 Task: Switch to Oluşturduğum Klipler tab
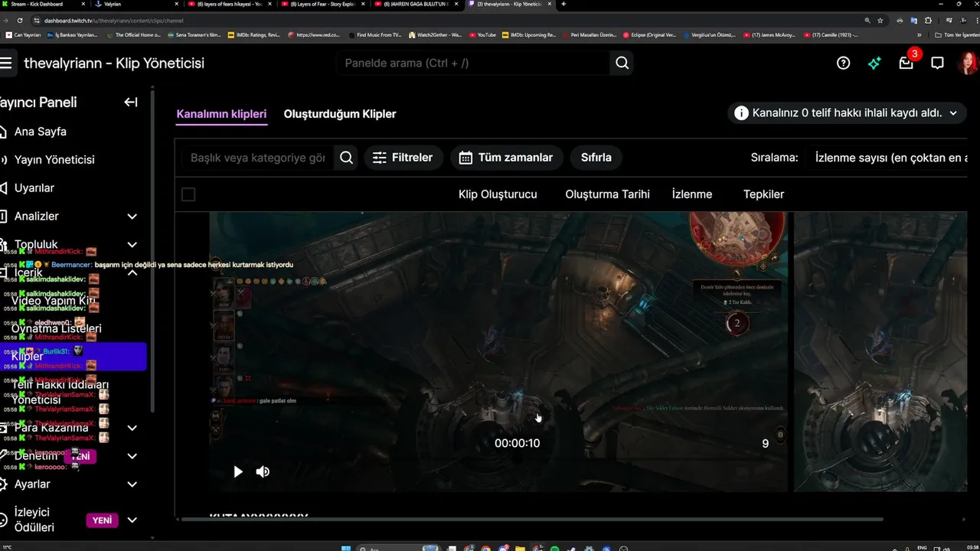(340, 114)
